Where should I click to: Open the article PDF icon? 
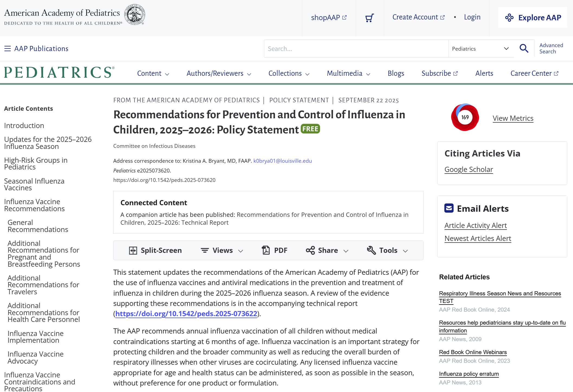(x=266, y=250)
